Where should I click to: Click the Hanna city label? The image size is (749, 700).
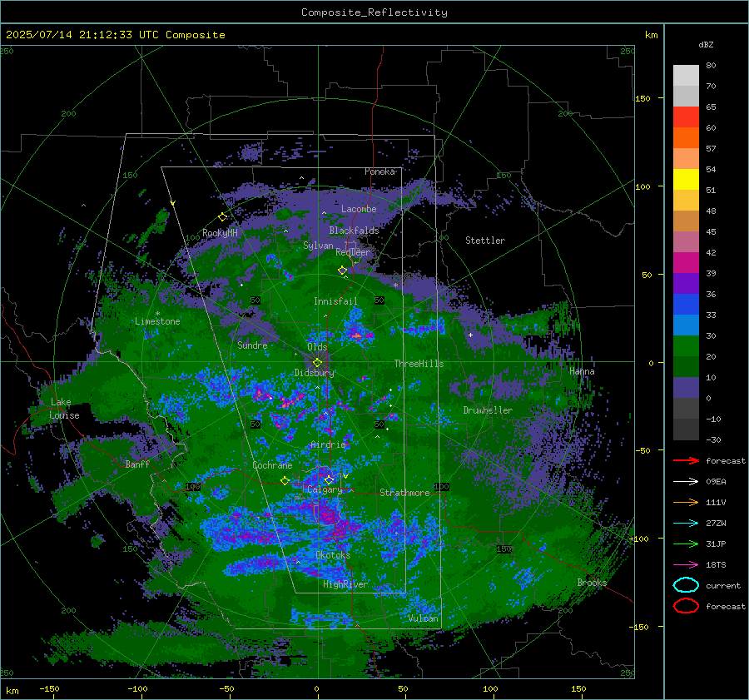(x=582, y=371)
